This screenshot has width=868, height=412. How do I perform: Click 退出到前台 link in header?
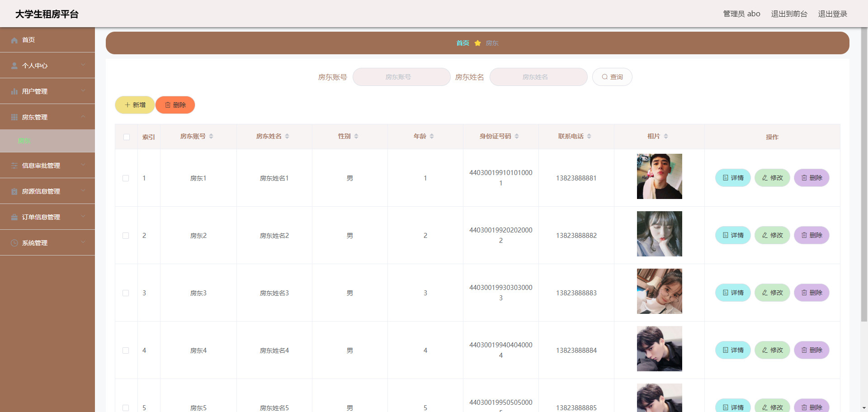789,14
